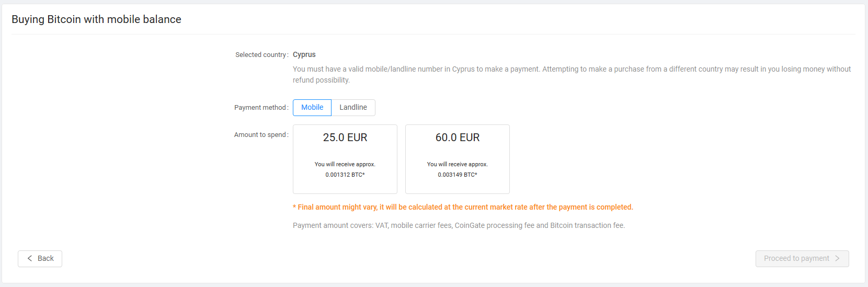868x287 pixels.
Task: Select the Mobile payment method
Action: 312,108
